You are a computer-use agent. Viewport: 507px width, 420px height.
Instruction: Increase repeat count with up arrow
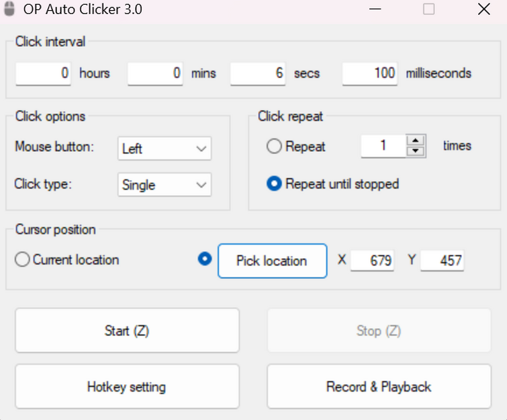(417, 140)
